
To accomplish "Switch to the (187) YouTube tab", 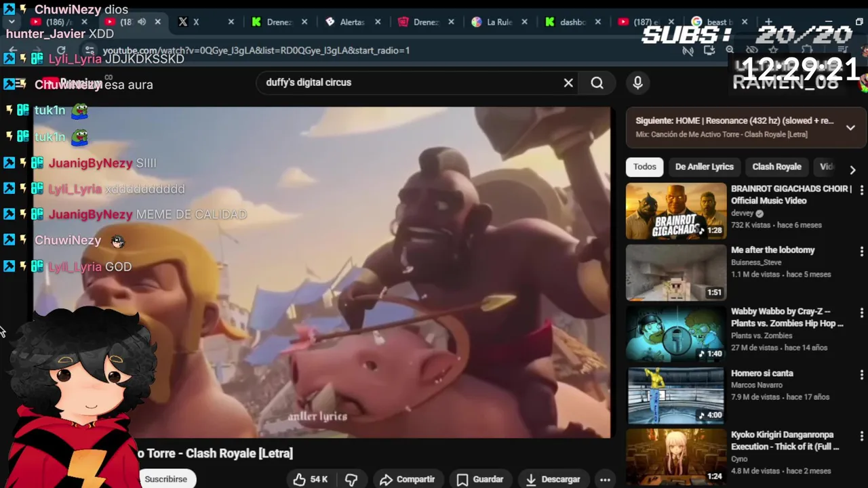I will click(646, 22).
